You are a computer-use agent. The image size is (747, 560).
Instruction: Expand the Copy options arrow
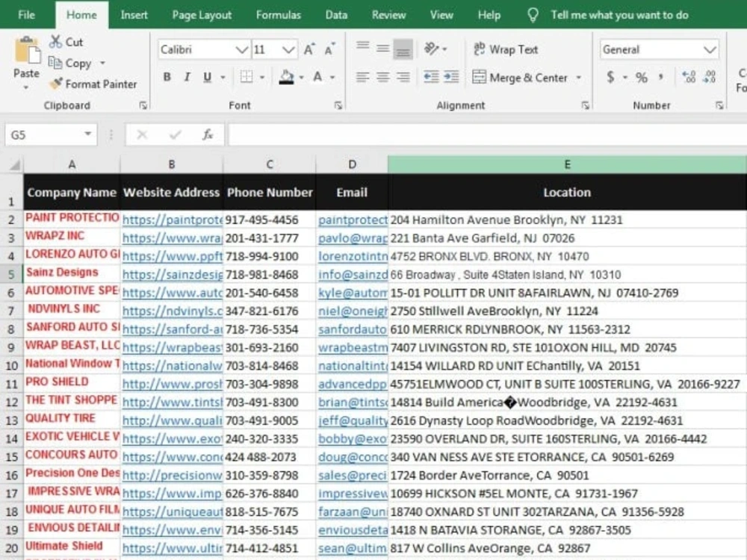tap(102, 63)
